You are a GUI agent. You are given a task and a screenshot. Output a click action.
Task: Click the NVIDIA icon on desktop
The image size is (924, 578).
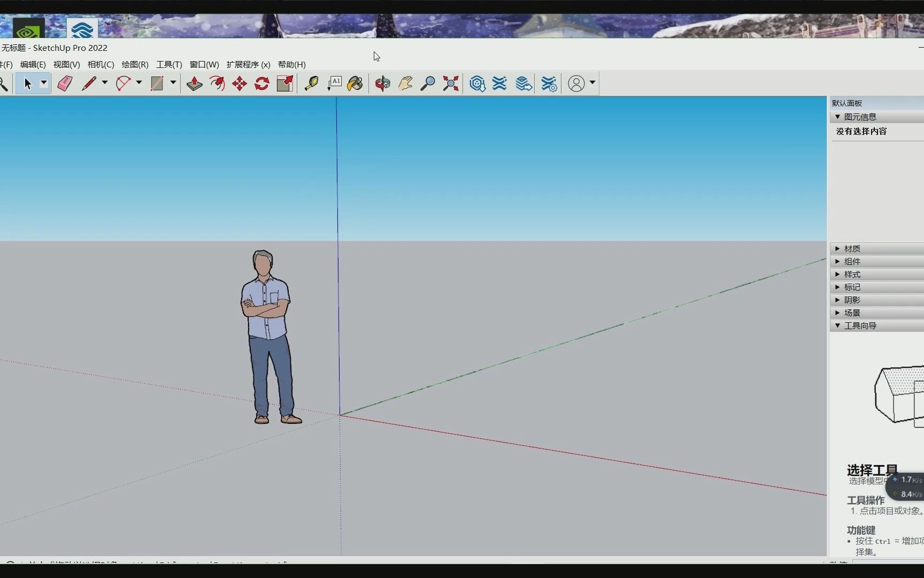coord(28,29)
